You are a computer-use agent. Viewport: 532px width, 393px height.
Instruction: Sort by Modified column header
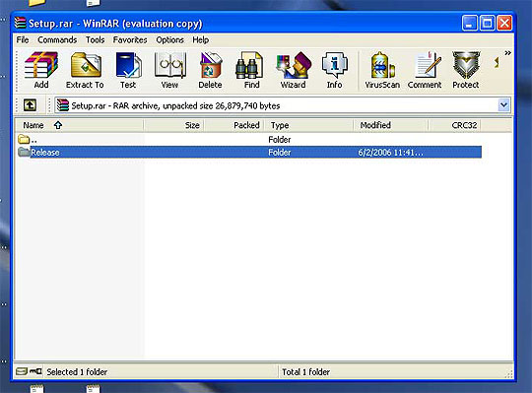390,125
